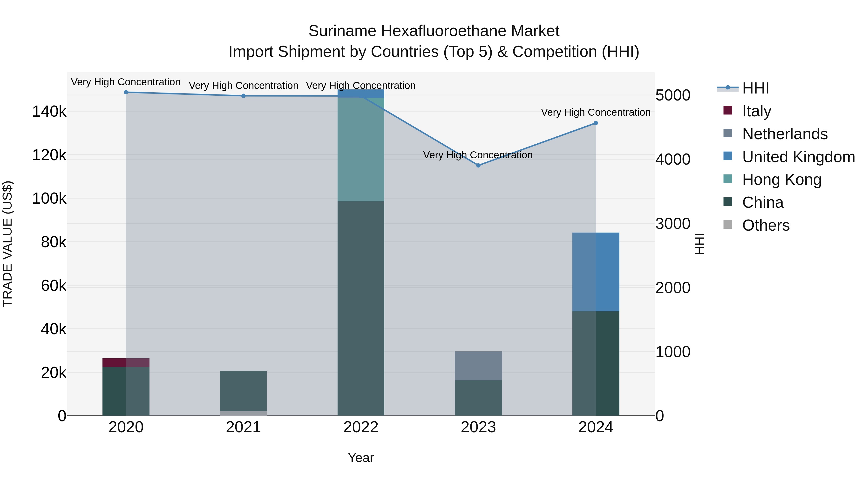Click the China bar segment in 2024
The width and height of the screenshot is (868, 488).
[x=596, y=364]
